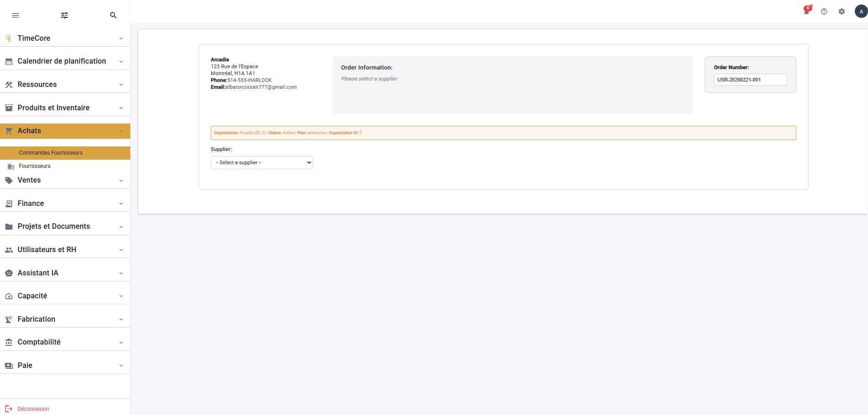This screenshot has height=415, width=868.
Task: Expand Calendrier de planification chevron
Action: pos(121,61)
